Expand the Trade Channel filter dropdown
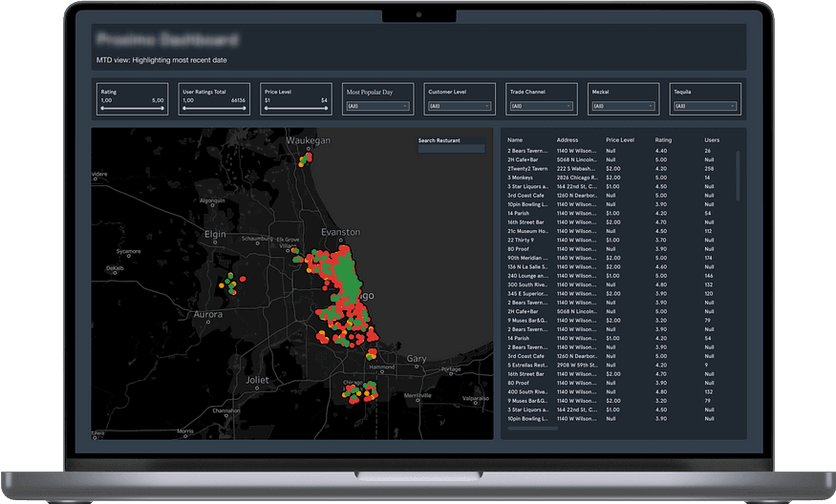Image resolution: width=836 pixels, height=504 pixels. coord(541,106)
